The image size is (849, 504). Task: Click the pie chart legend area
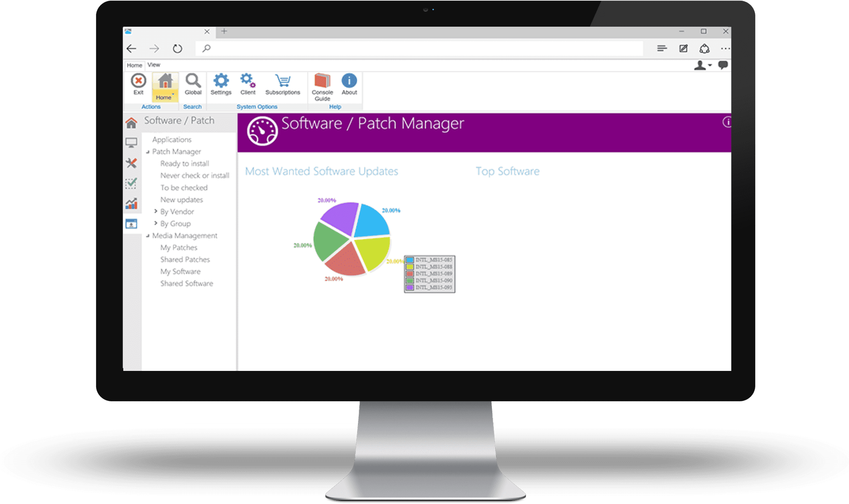pos(429,273)
